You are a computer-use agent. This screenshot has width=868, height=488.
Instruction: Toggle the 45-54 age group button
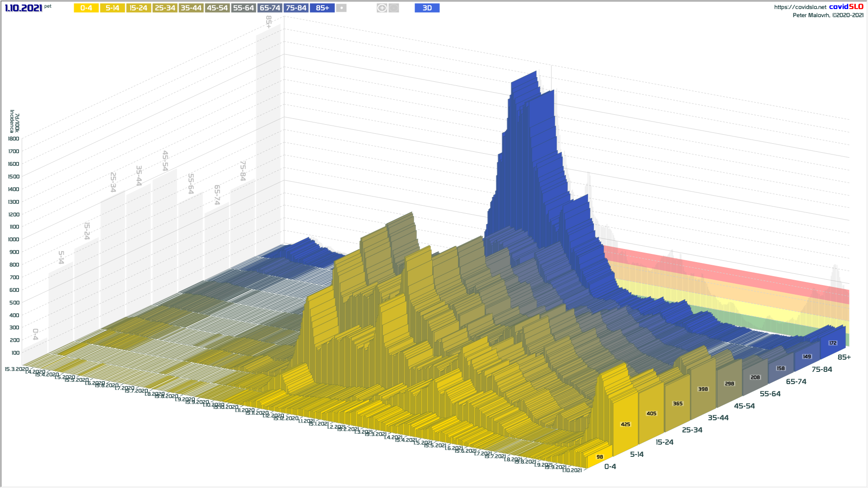217,8
